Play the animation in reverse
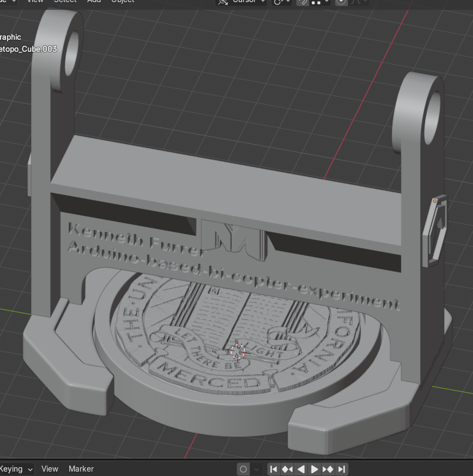The height and width of the screenshot is (476, 473). (x=301, y=469)
